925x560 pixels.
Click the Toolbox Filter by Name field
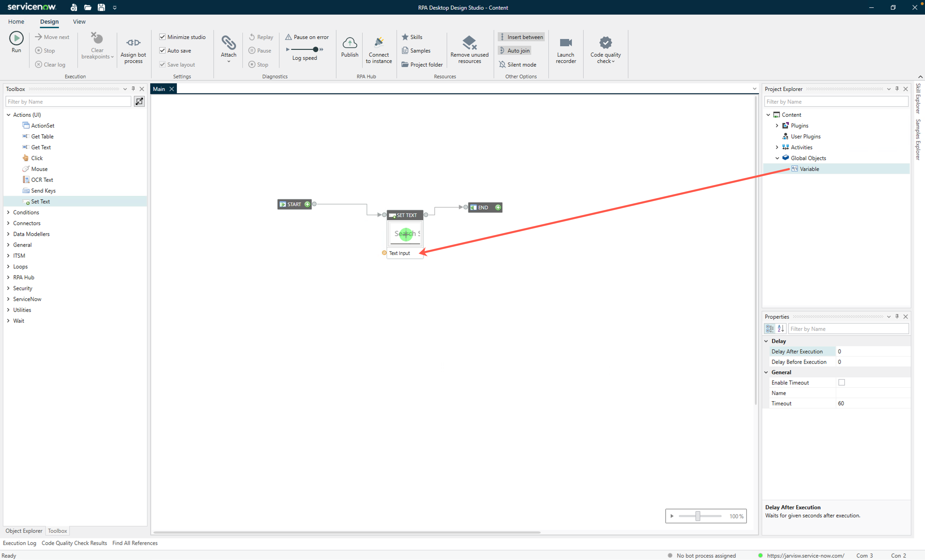click(68, 101)
